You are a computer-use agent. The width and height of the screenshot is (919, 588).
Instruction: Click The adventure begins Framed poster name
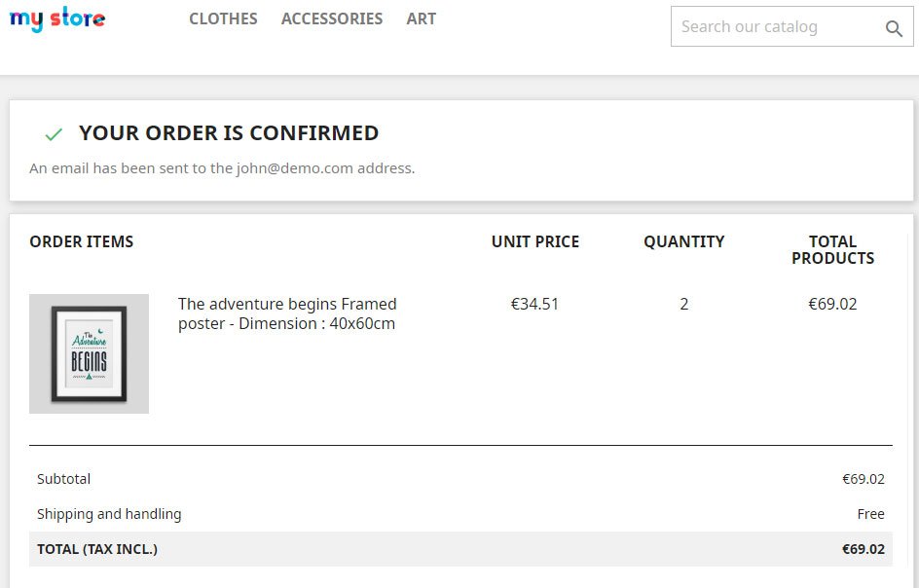coord(287,313)
